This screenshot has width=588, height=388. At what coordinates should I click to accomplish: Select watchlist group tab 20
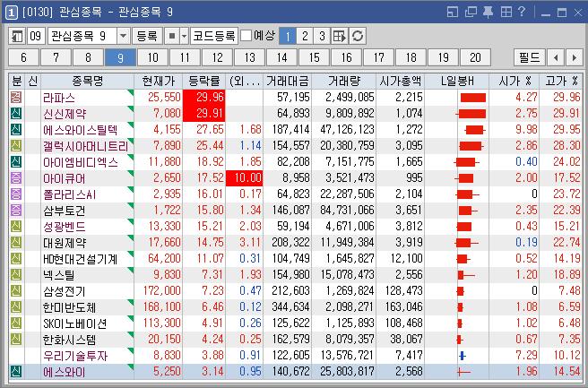tap(475, 57)
